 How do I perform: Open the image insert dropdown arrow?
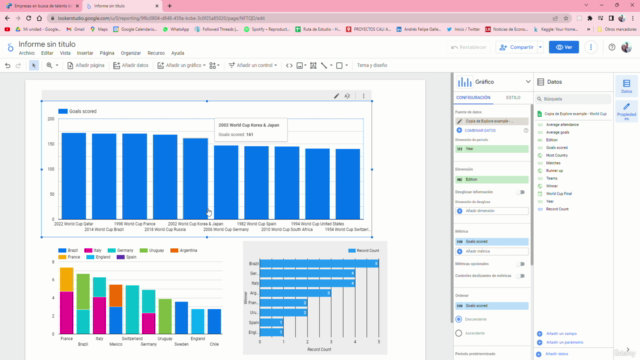pos(305,65)
